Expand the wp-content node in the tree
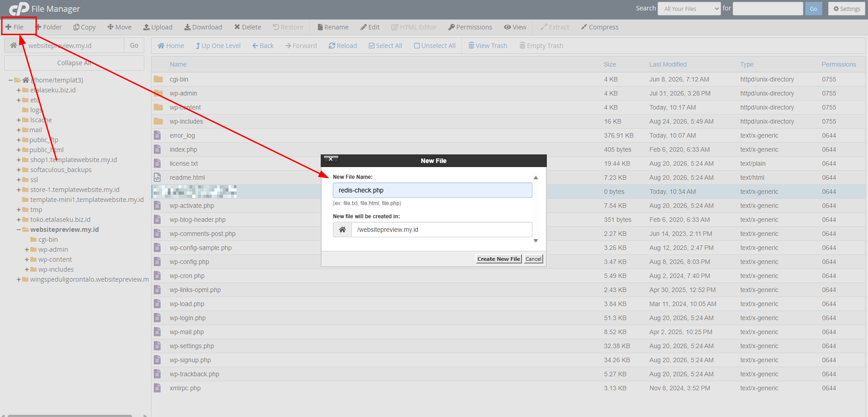Viewport: 868px width, 417px height. pos(27,259)
